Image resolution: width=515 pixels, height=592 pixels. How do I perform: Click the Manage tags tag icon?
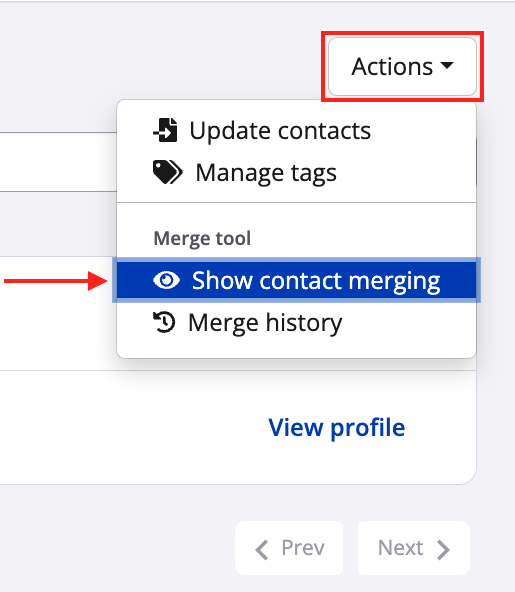click(x=168, y=172)
